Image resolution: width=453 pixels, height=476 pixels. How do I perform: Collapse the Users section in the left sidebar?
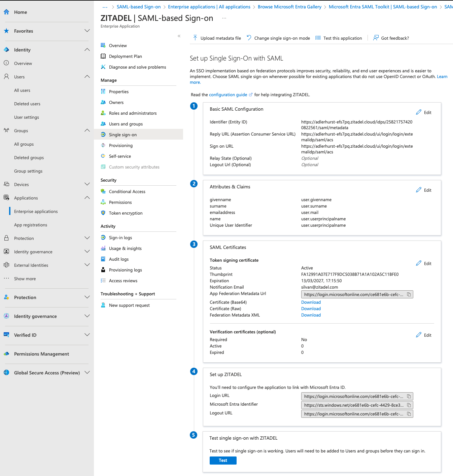point(87,77)
